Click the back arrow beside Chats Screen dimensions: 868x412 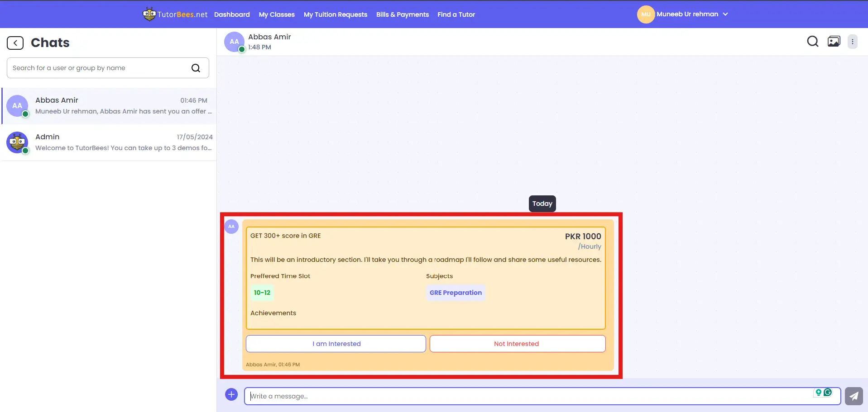click(15, 43)
